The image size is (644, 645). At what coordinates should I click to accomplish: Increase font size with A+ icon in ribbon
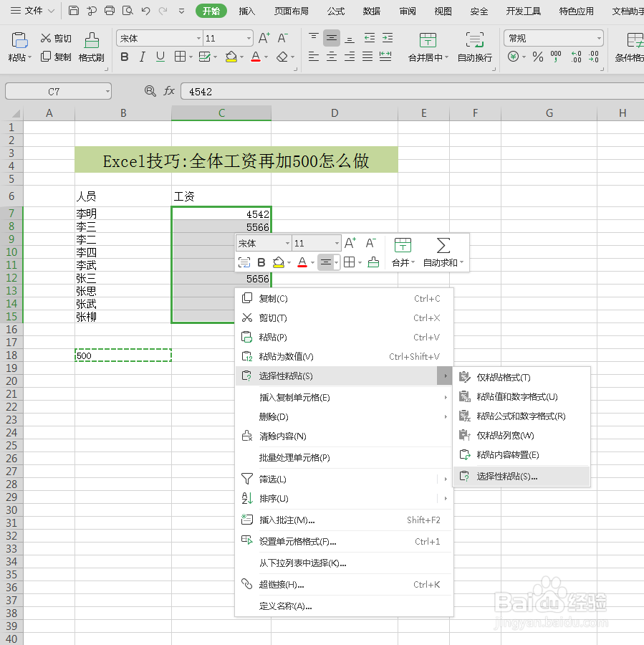264,38
